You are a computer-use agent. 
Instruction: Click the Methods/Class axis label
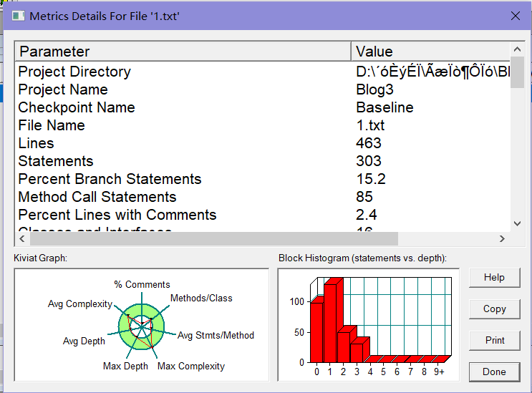tap(201, 298)
